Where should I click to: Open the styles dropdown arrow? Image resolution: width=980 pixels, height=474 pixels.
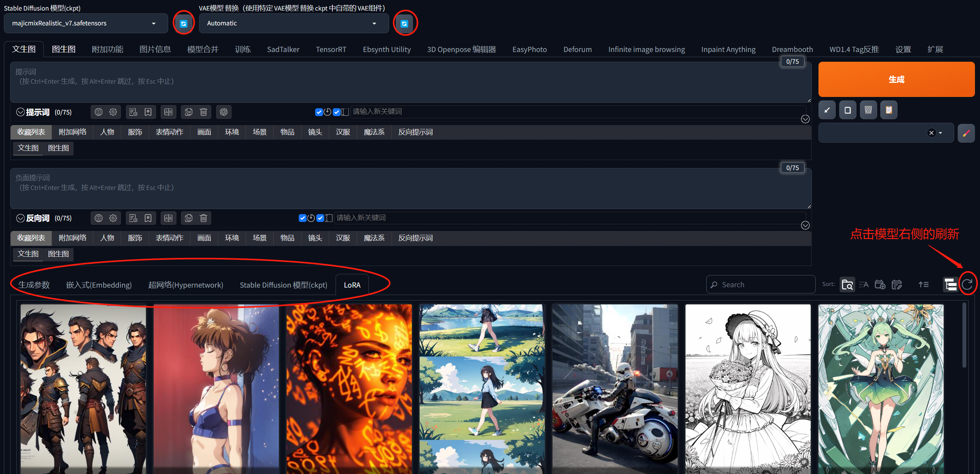click(x=941, y=133)
